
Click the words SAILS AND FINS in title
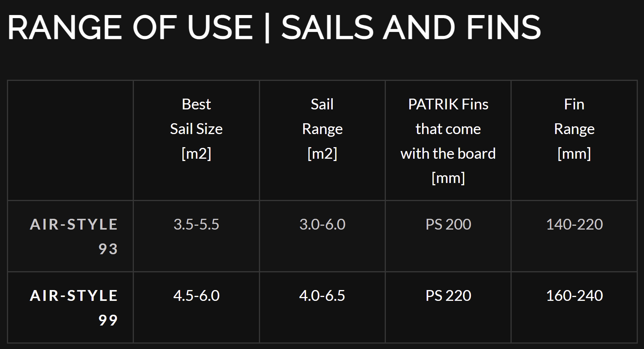click(x=411, y=27)
